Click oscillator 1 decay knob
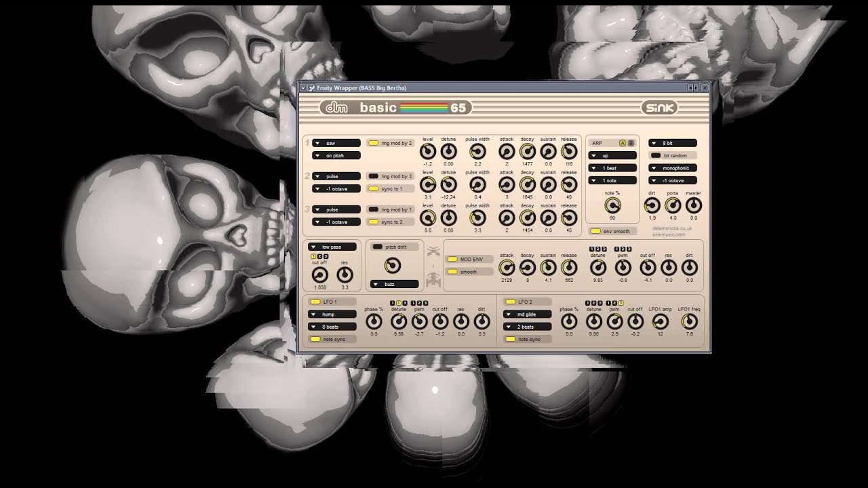Viewport: 868px width, 488px height. click(x=528, y=152)
